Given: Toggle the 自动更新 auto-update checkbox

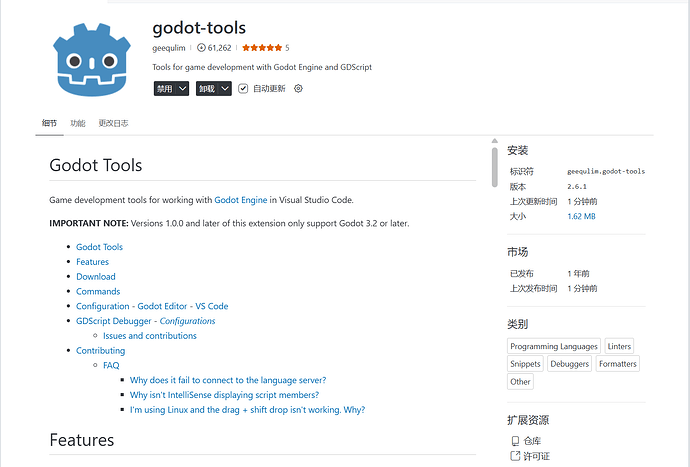Looking at the screenshot, I should 243,88.
